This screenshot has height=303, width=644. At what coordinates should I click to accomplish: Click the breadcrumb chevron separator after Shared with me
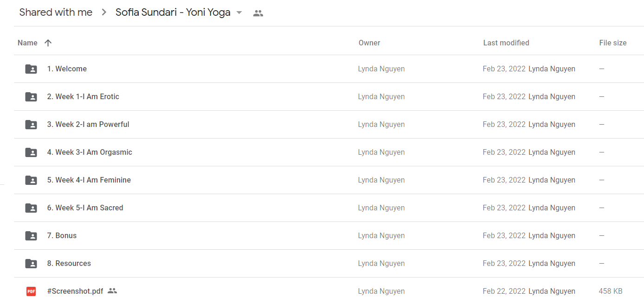click(104, 13)
